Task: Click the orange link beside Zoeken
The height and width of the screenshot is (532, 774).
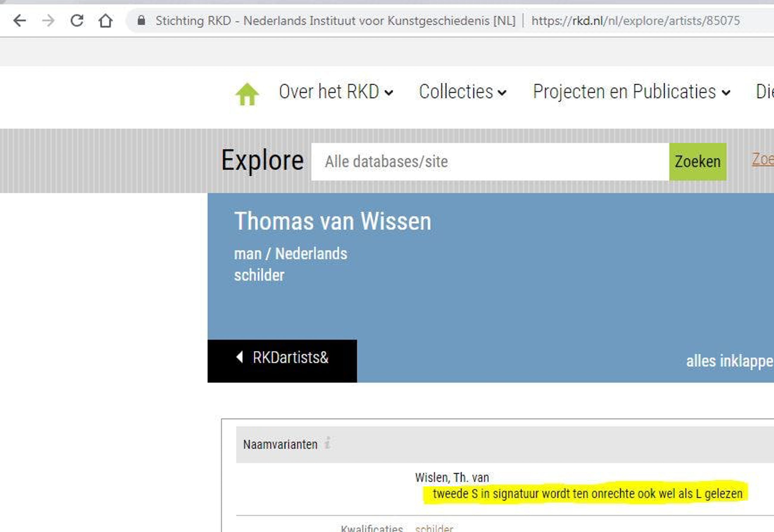Action: [763, 159]
